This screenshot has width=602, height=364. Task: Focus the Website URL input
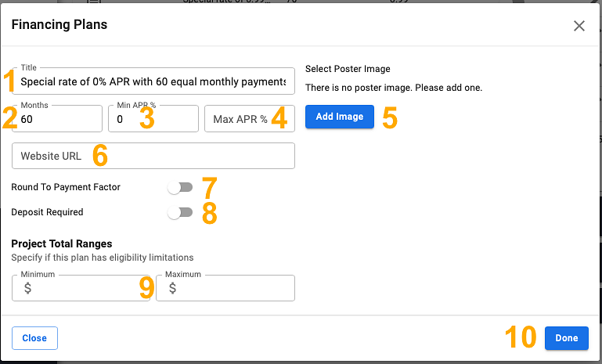tap(153, 156)
